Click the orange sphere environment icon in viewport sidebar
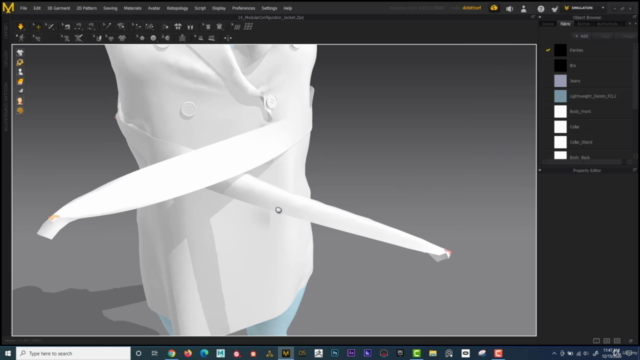640x360 pixels. [20, 111]
